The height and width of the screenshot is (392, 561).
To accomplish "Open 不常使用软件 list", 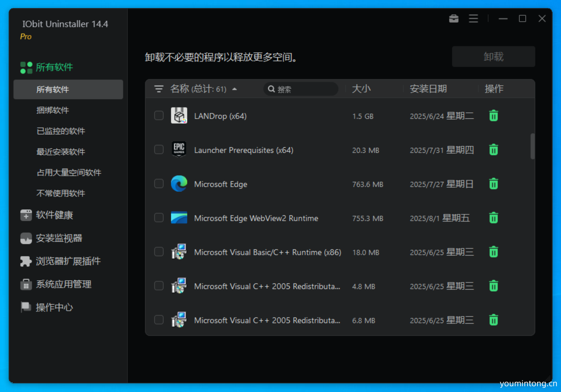I will pyautogui.click(x=61, y=193).
